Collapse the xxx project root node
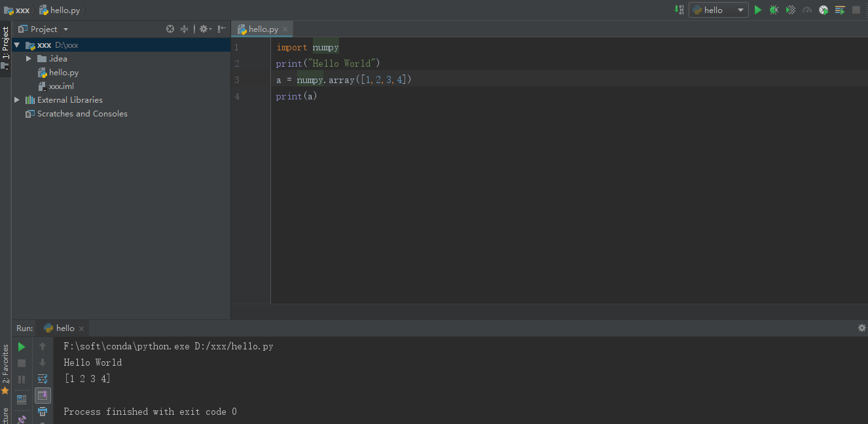 coord(17,45)
